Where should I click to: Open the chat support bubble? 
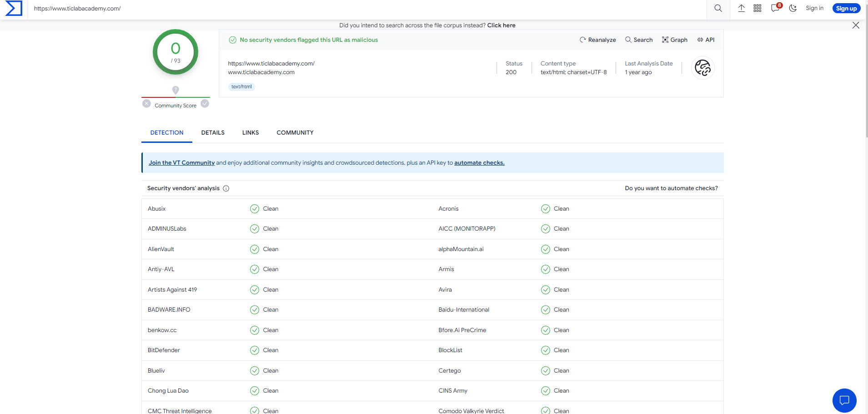[844, 400]
